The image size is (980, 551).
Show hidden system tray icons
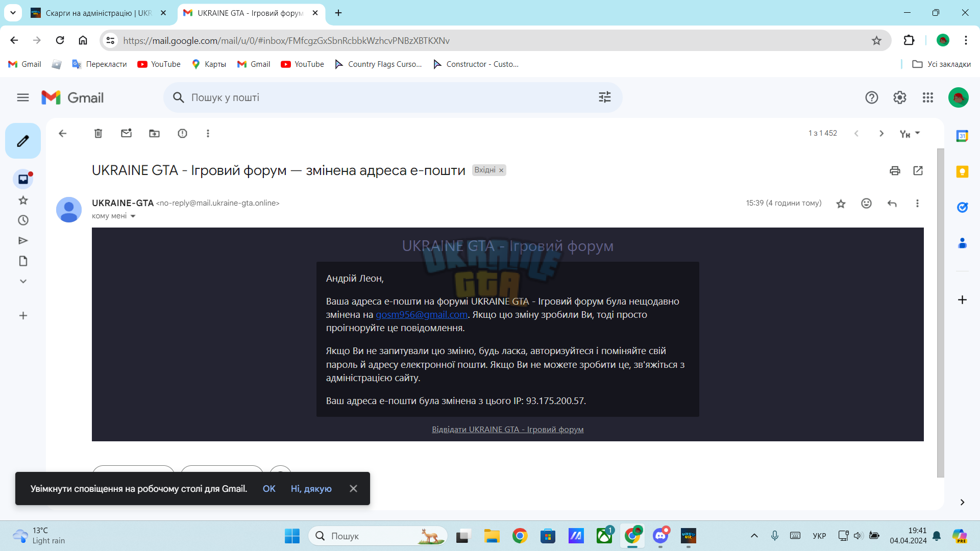(754, 536)
